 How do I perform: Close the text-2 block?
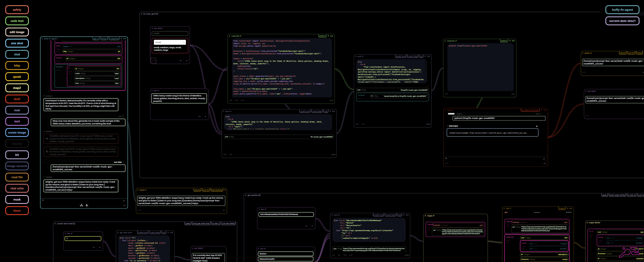click(152, 91)
